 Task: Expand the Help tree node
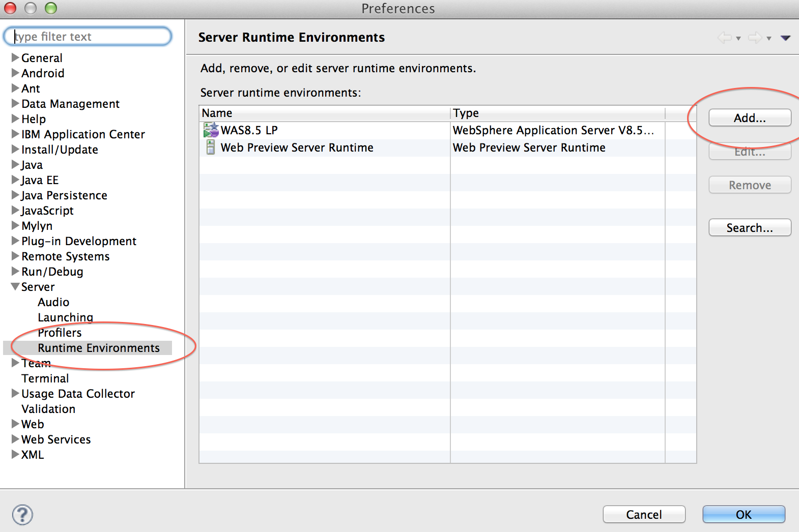click(15, 119)
